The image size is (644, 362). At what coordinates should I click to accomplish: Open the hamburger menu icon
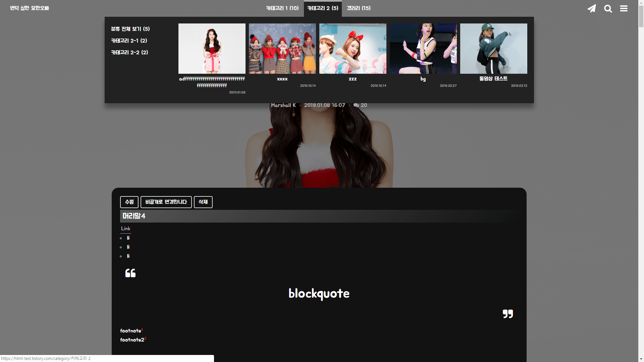[x=624, y=8]
